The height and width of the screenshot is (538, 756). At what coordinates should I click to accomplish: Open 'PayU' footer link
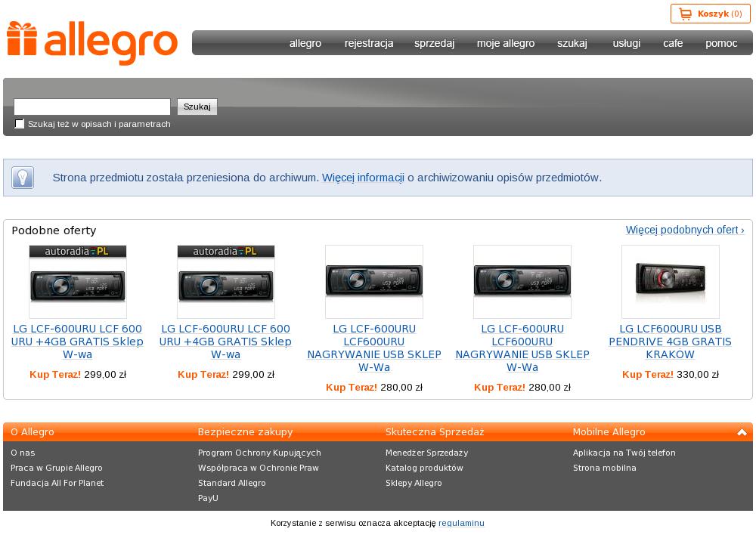tap(208, 498)
